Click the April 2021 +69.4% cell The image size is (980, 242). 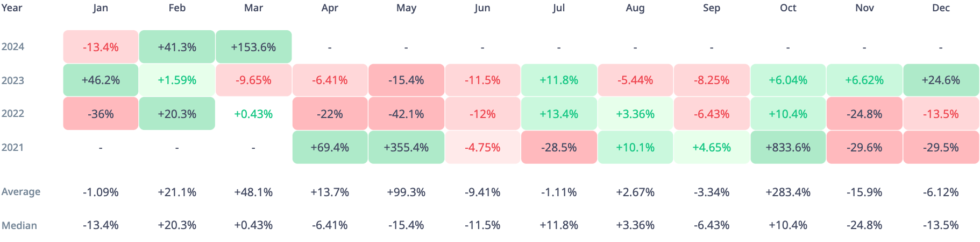coord(330,147)
